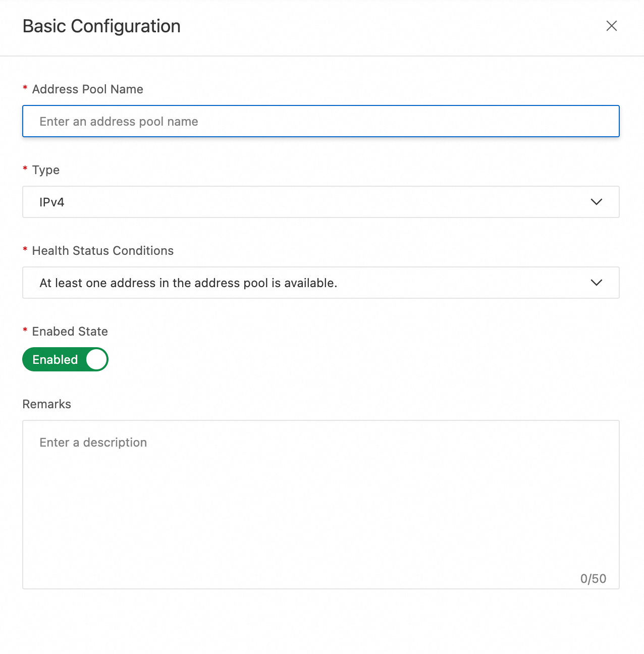Click the 'Enter a description' placeholder text
The height and width of the screenshot is (654, 644).
[93, 443]
